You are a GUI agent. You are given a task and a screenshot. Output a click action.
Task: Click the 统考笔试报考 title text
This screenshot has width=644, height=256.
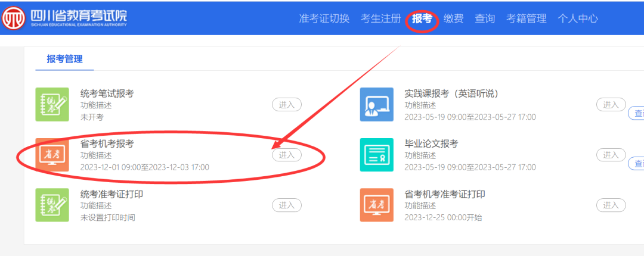pyautogui.click(x=107, y=93)
